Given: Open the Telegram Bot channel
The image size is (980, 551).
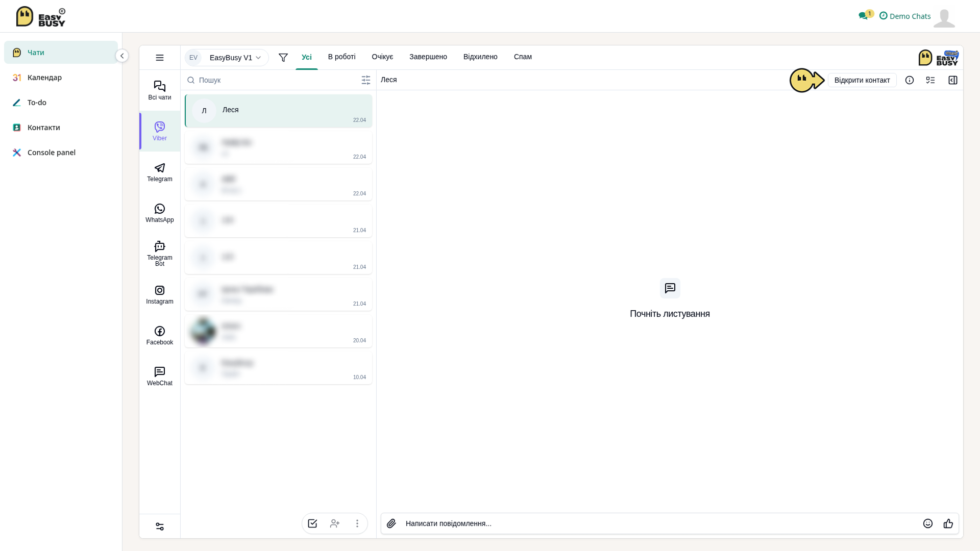Looking at the screenshot, I should 160,254.
